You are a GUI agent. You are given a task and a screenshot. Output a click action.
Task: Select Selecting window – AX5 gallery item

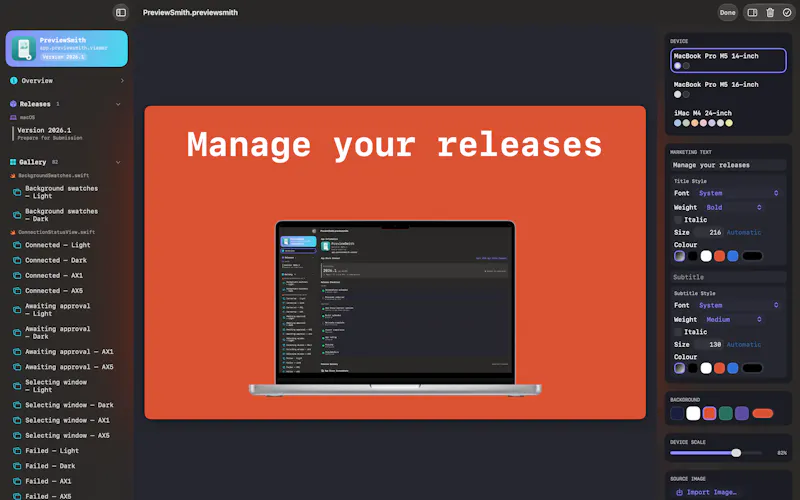point(66,436)
